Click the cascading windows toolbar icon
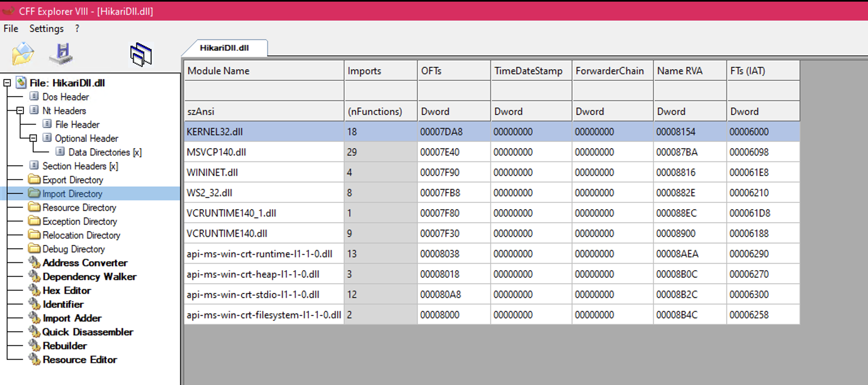Viewport: 868px width, 385px height. click(x=141, y=55)
